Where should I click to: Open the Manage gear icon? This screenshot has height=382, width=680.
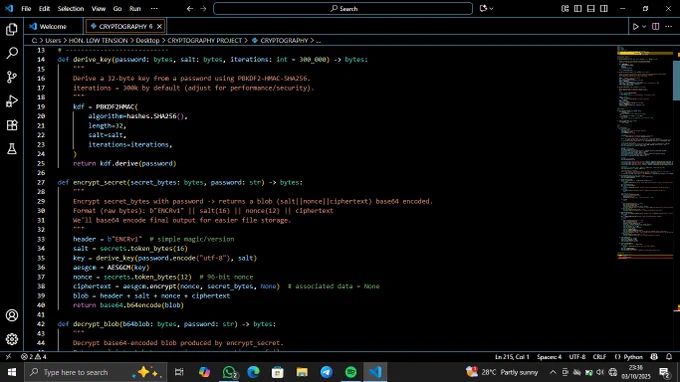[x=12, y=339]
